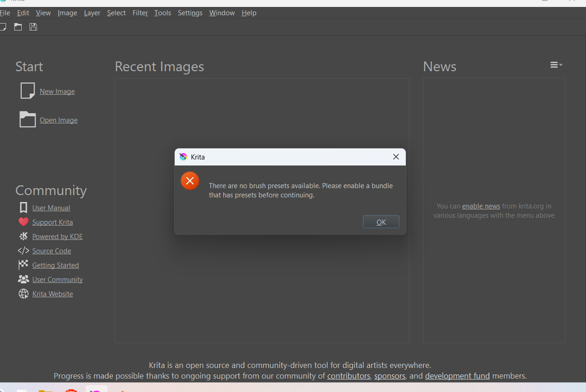Open the File menu
The height and width of the screenshot is (392, 586).
tap(5, 13)
